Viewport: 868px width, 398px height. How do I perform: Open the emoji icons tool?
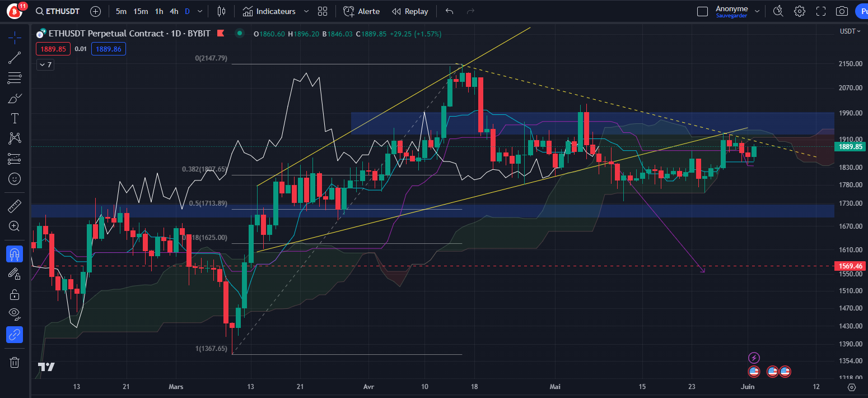(x=15, y=179)
